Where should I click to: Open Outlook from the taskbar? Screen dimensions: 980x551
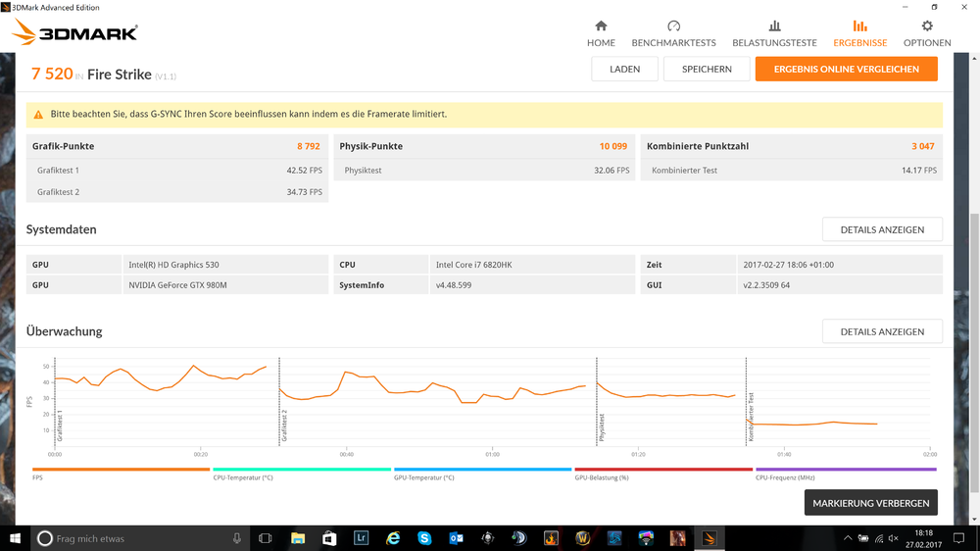[x=456, y=538]
